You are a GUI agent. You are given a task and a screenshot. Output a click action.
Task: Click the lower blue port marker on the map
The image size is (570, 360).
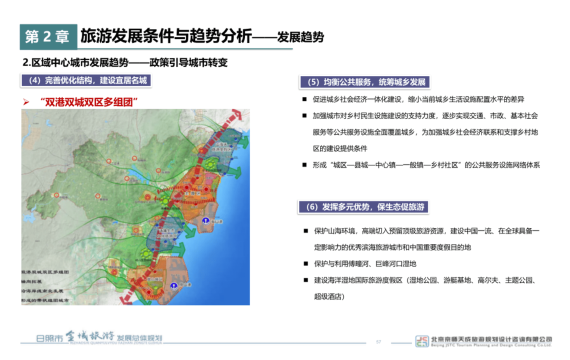174,285
